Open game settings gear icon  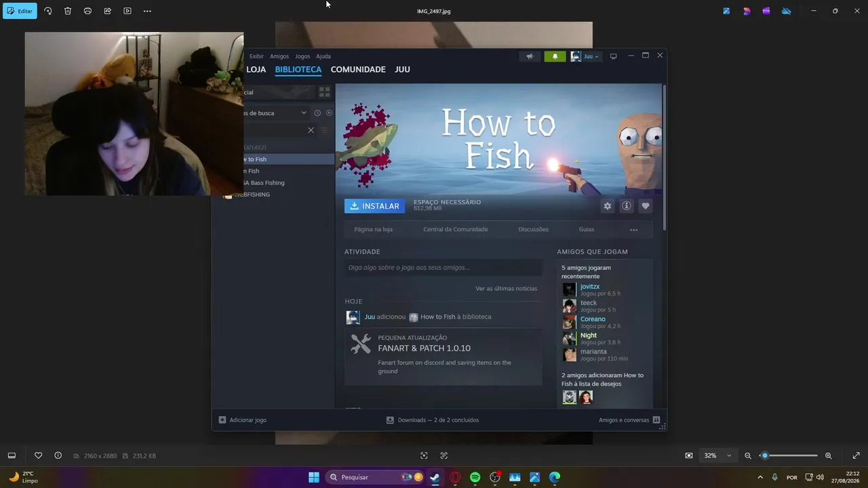pos(608,206)
